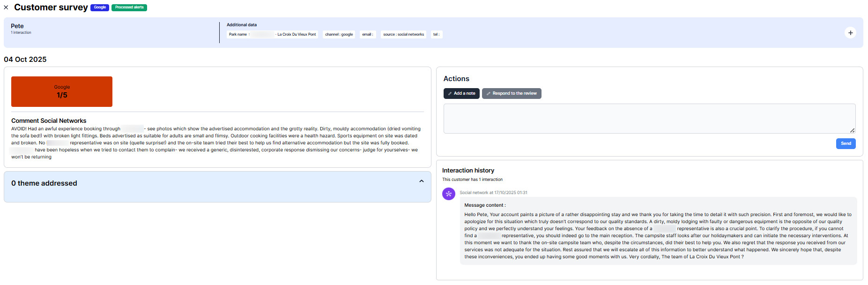Click the tel data tag
This screenshot has height=285, width=868.
[x=436, y=34]
